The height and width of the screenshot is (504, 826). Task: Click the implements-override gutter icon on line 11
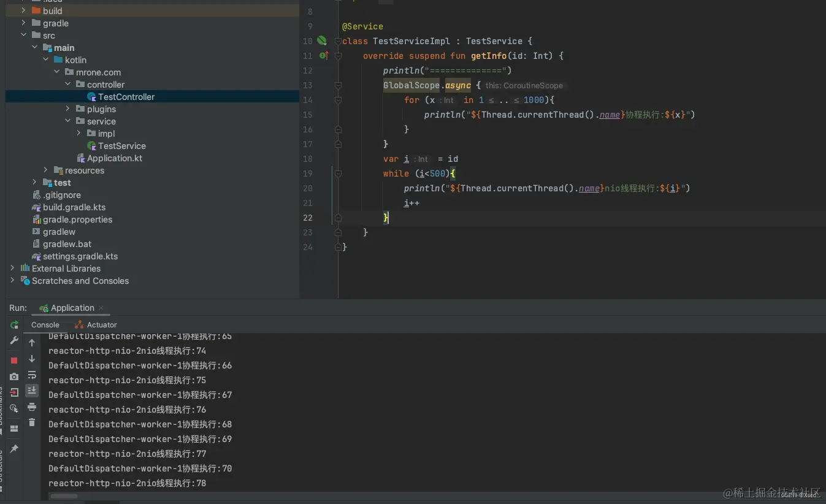point(324,56)
